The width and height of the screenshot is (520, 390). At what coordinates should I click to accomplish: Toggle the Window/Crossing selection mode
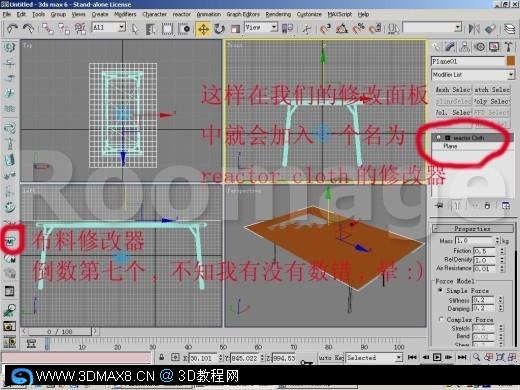pos(184,29)
